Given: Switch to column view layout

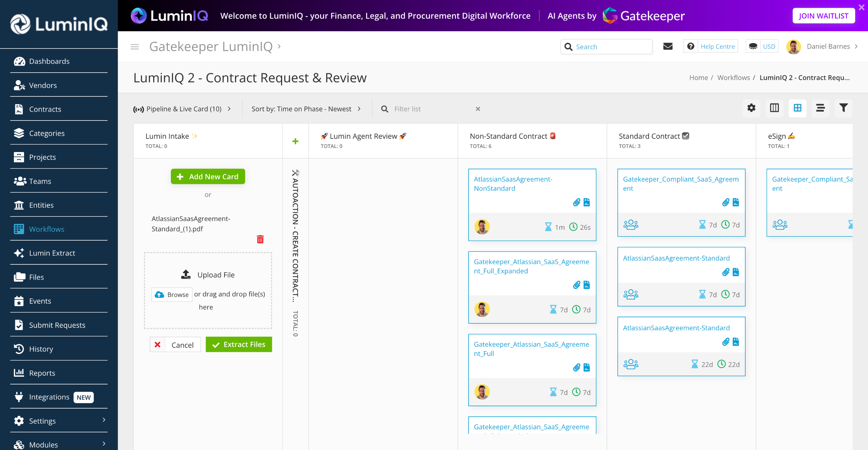Looking at the screenshot, I should [x=774, y=108].
